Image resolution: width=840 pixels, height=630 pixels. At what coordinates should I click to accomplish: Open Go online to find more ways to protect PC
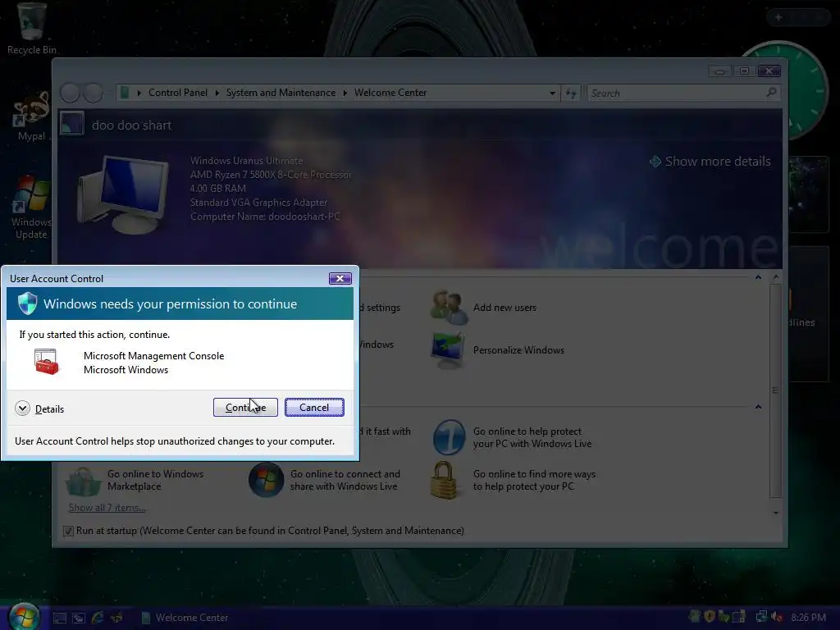[514, 480]
